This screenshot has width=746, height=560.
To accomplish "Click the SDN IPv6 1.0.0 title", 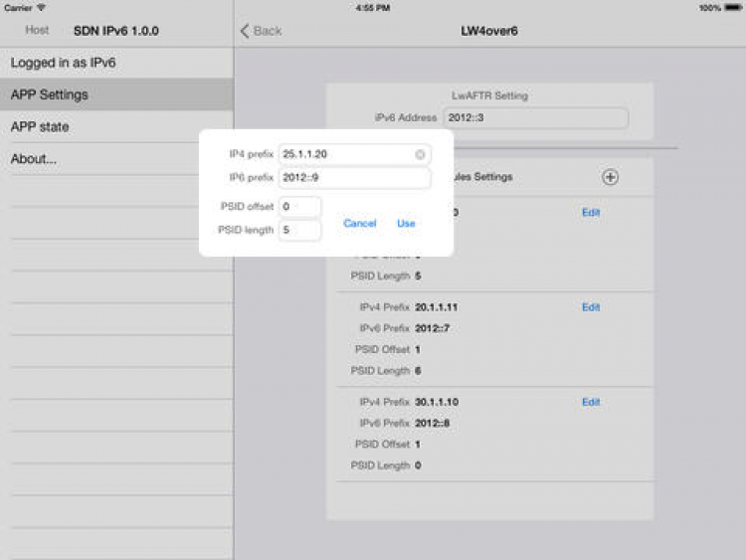I will point(116,31).
